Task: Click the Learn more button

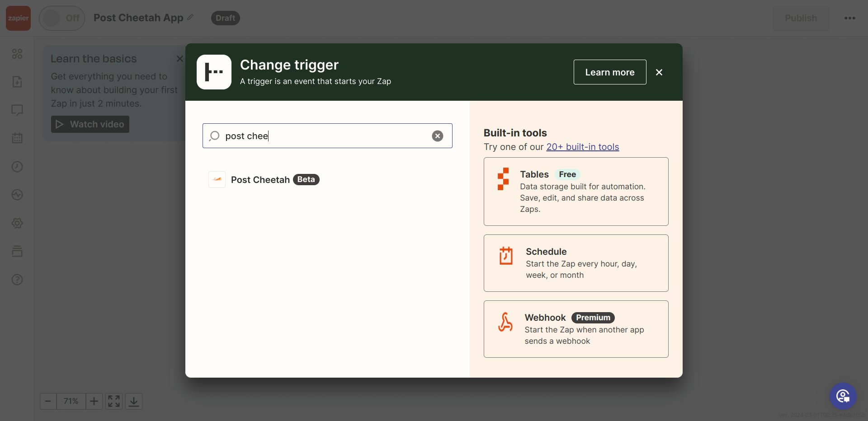Action: tap(610, 72)
